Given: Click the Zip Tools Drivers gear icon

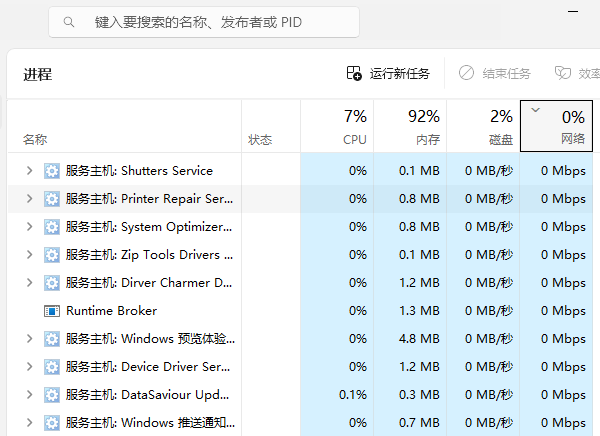Looking at the screenshot, I should click(x=52, y=255).
